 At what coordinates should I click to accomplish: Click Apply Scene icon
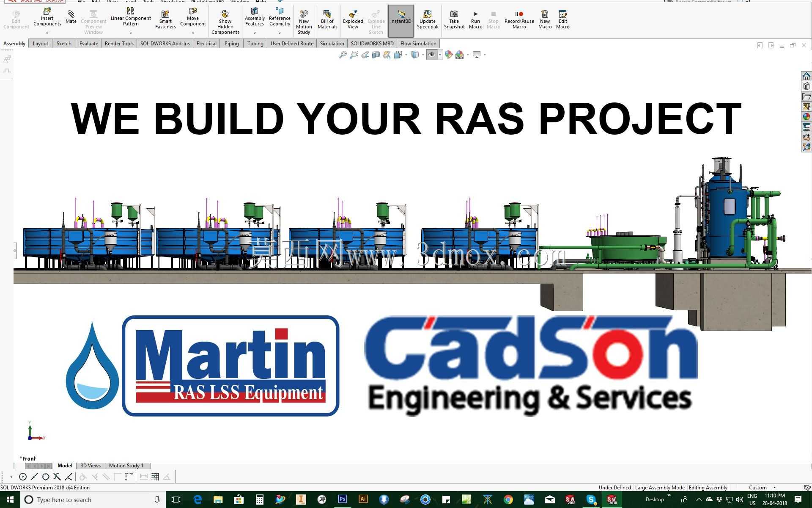click(459, 55)
